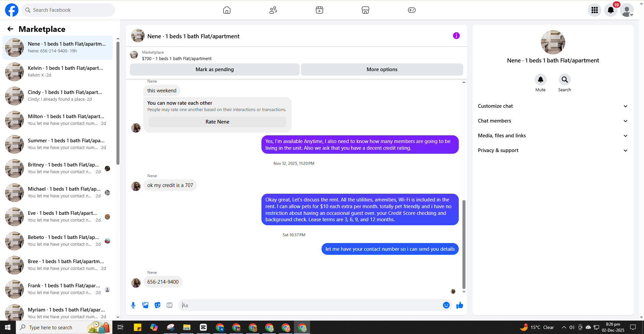The image size is (644, 334).
Task: Open the Facebook home logo
Action: pos(12,10)
